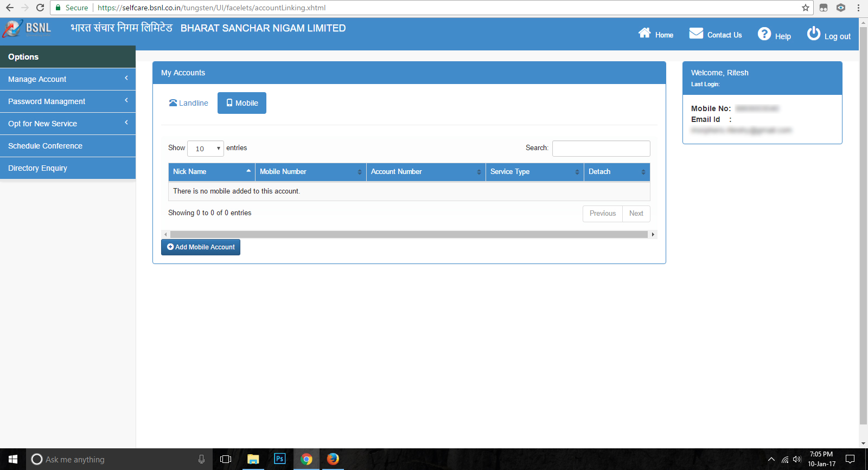Click the 'My Accounts' panel header
Screen dimensions: 868x470
[409, 73]
